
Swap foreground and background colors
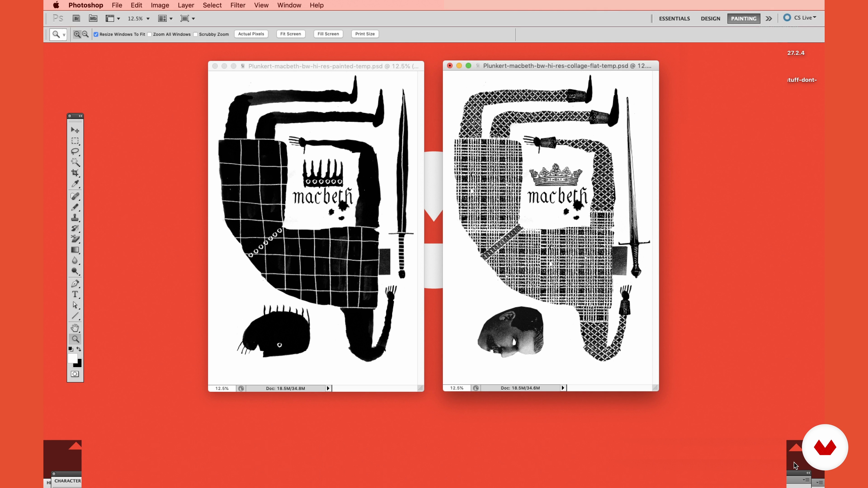point(79,349)
